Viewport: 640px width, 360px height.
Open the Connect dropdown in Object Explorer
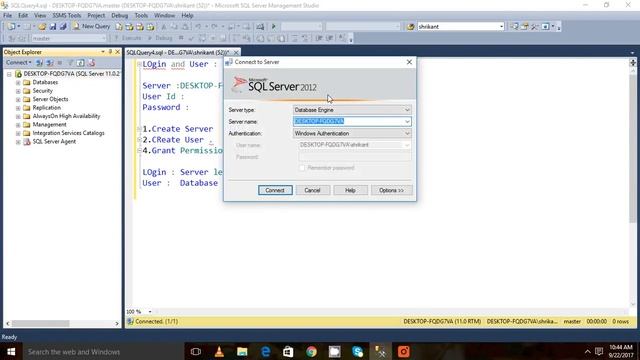(x=18, y=62)
